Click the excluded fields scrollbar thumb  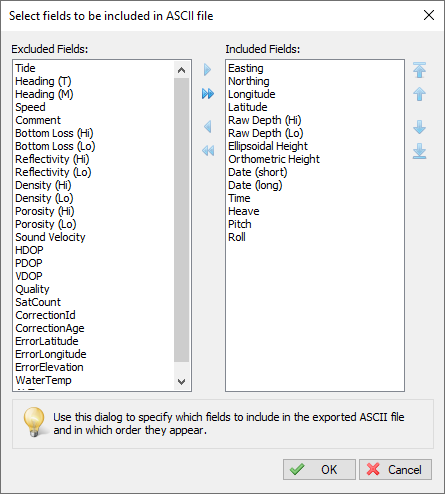tap(182, 220)
